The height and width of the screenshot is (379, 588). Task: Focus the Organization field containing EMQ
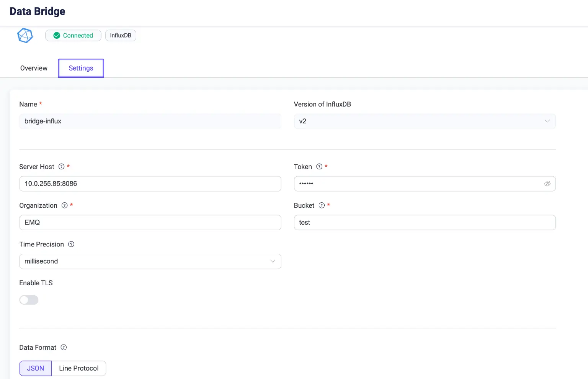pos(150,223)
